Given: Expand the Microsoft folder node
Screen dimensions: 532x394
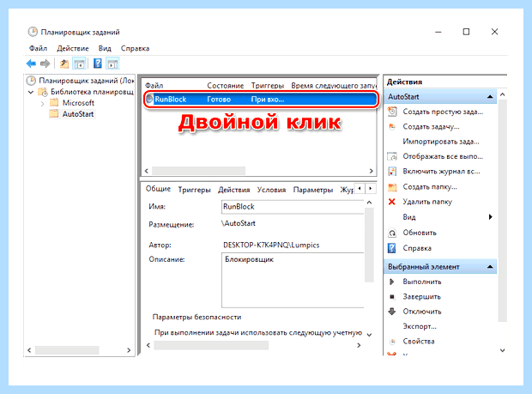Looking at the screenshot, I should (x=42, y=103).
